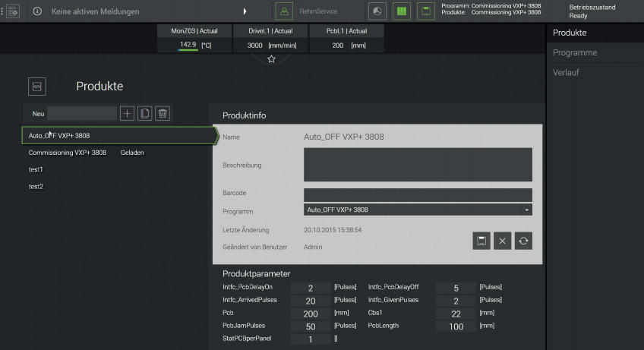Cancel changes with the X icon
This screenshot has width=644, height=350.
(x=502, y=241)
